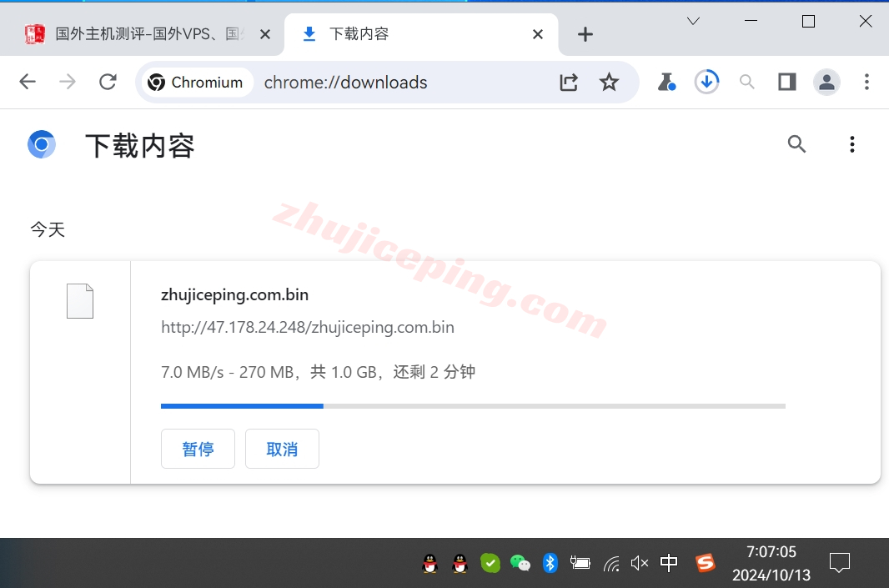The image size is (889, 588).
Task: Open the Chrome Labs beaker icon
Action: tap(666, 82)
